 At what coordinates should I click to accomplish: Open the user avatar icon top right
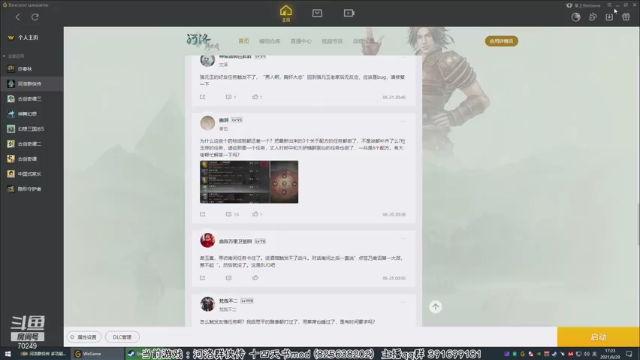click(576, 17)
